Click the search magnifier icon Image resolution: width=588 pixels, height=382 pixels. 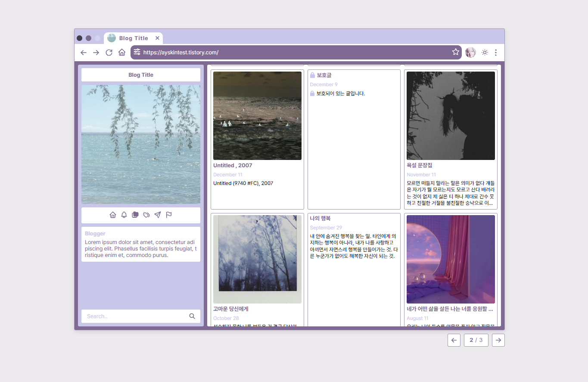(192, 316)
